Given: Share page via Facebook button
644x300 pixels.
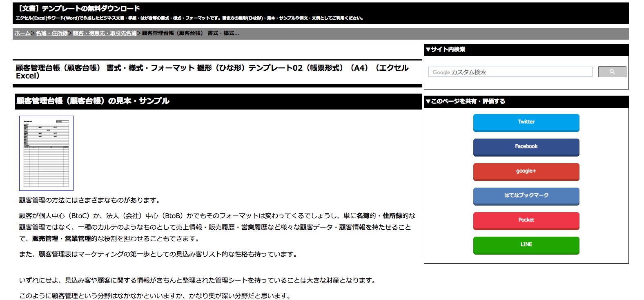Looking at the screenshot, I should coord(526,147).
